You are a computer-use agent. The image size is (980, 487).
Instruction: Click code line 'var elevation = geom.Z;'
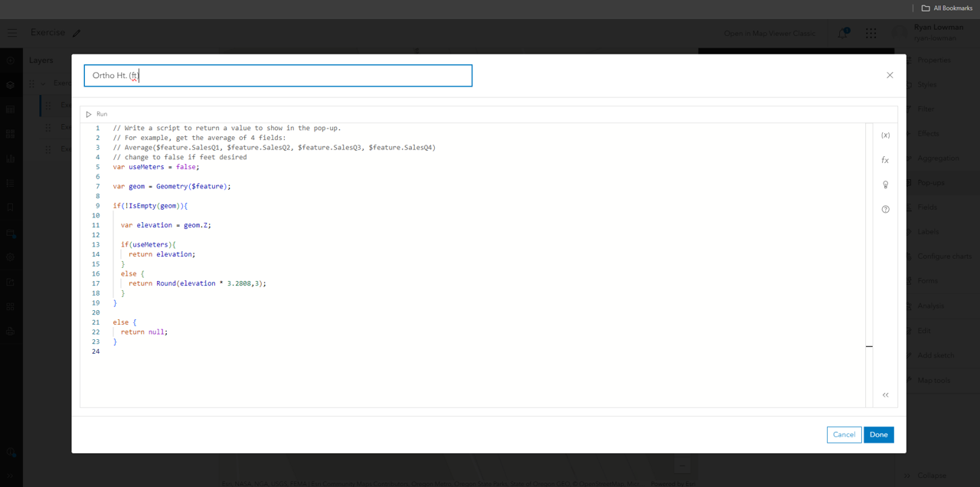tap(165, 225)
